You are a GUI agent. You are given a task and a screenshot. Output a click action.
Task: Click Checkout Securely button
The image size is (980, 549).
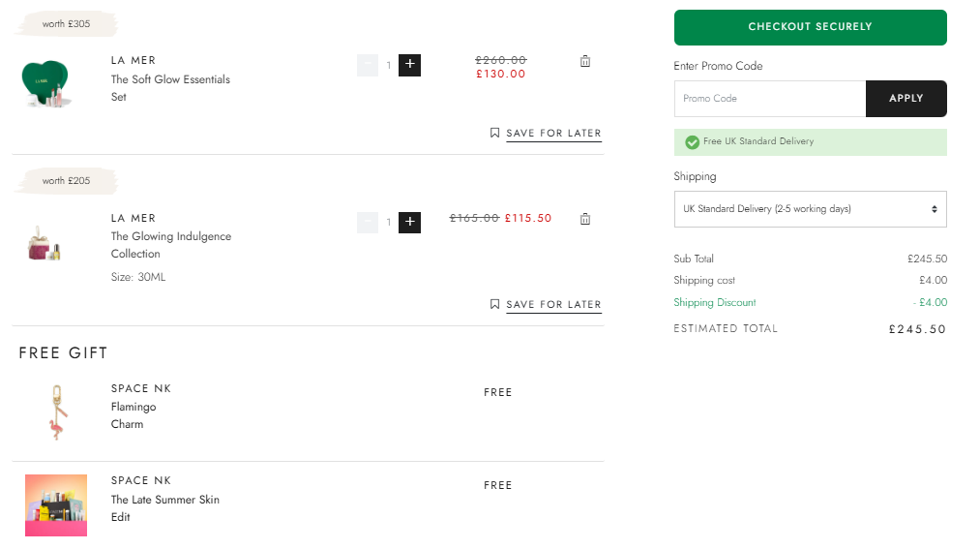(x=810, y=27)
